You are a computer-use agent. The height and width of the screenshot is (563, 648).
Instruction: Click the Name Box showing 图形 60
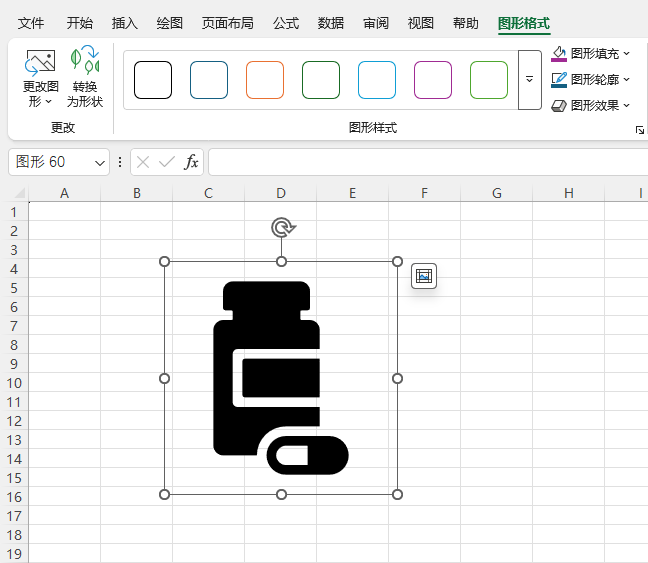(x=50, y=162)
